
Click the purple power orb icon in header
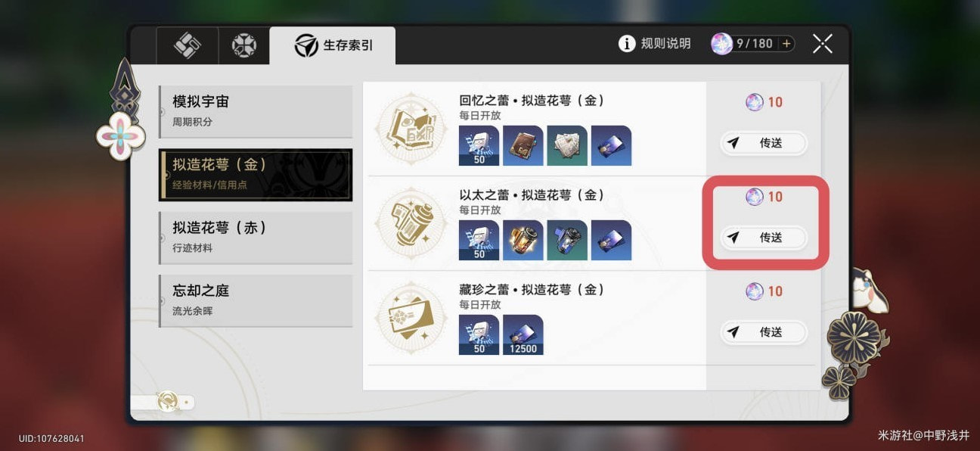pyautogui.click(x=721, y=44)
